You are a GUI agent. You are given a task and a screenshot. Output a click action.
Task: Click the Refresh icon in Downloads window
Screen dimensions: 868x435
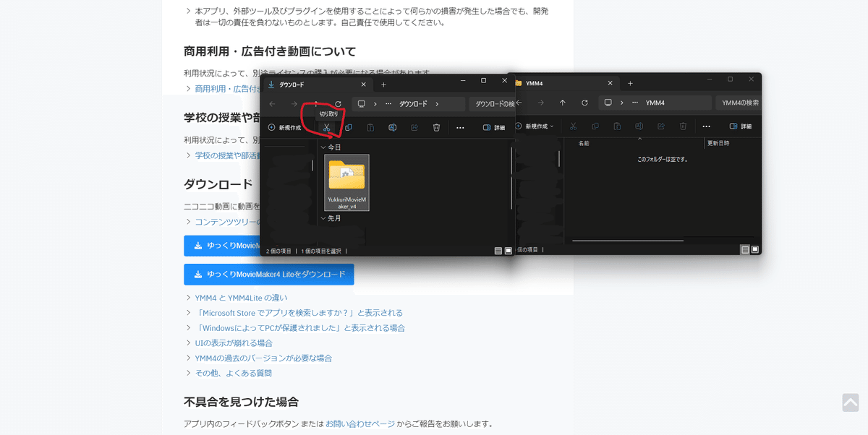coord(338,104)
